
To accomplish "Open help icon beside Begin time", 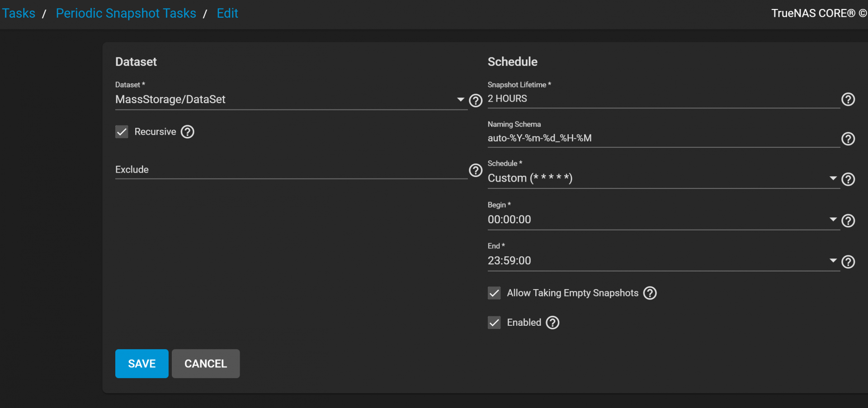I will (x=848, y=220).
